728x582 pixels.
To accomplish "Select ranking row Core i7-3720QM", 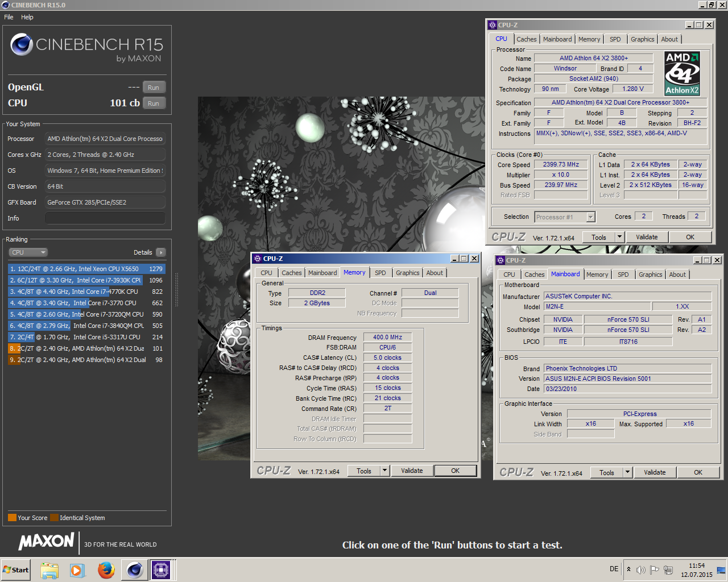I will pyautogui.click(x=86, y=314).
